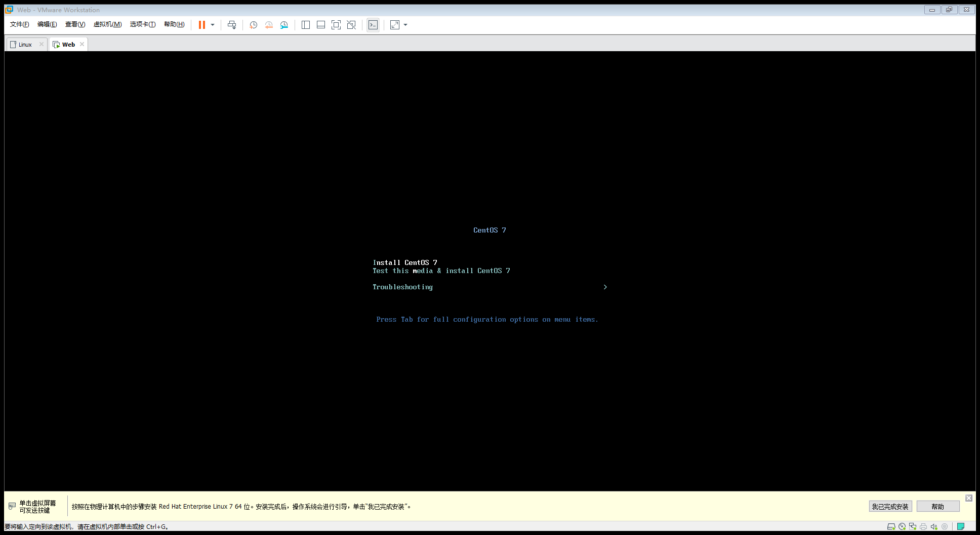Screen dimensions: 980x535
Task: Click the stretch guest display icon
Action: click(x=395, y=25)
